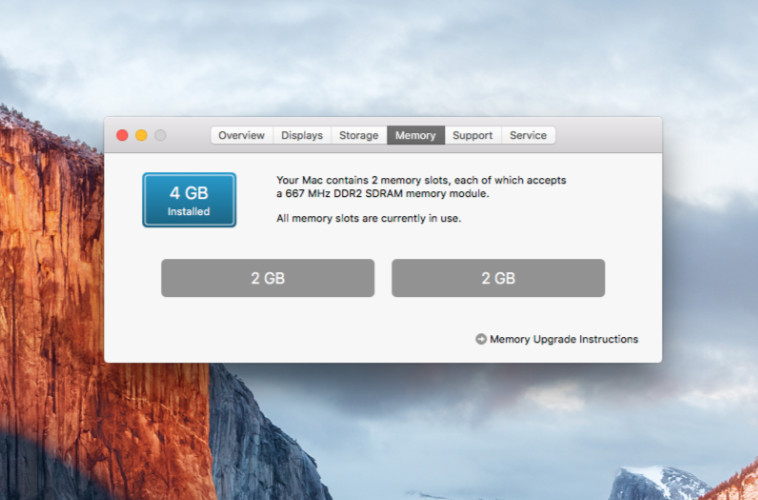Image resolution: width=758 pixels, height=500 pixels.
Task: Switch to the Overview tab
Action: (x=242, y=135)
